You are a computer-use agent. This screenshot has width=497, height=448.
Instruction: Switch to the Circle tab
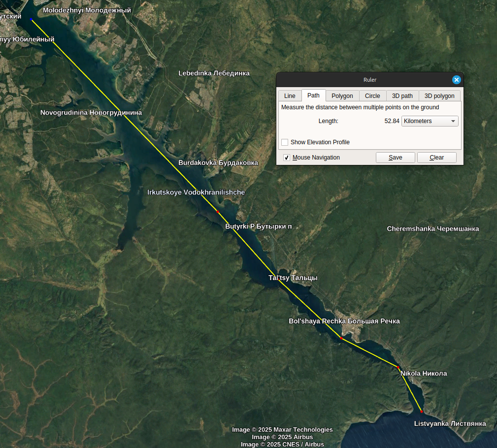coord(372,96)
